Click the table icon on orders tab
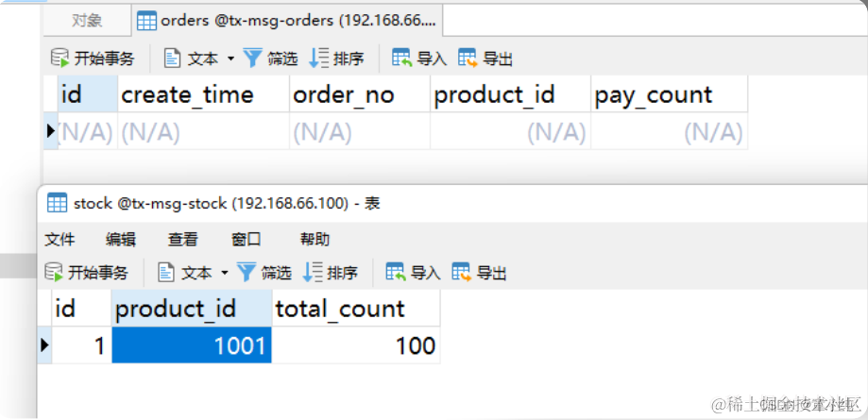The height and width of the screenshot is (420, 868). coord(146,21)
